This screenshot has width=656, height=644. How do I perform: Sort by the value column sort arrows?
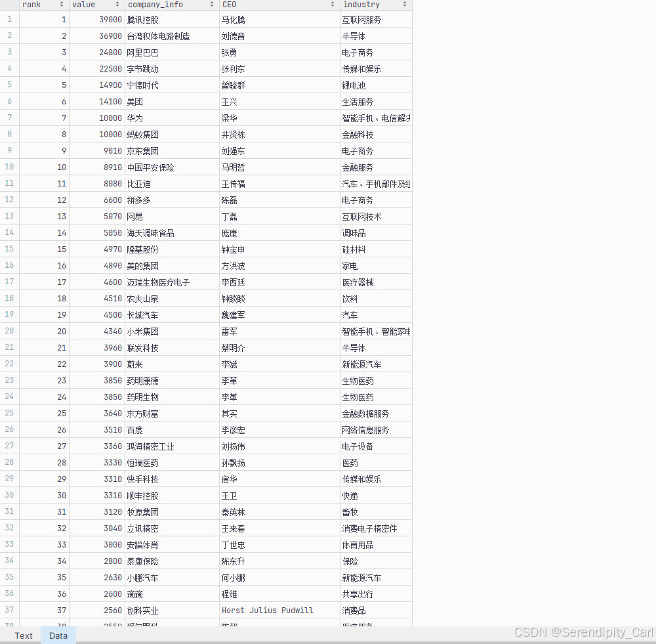(x=117, y=4)
